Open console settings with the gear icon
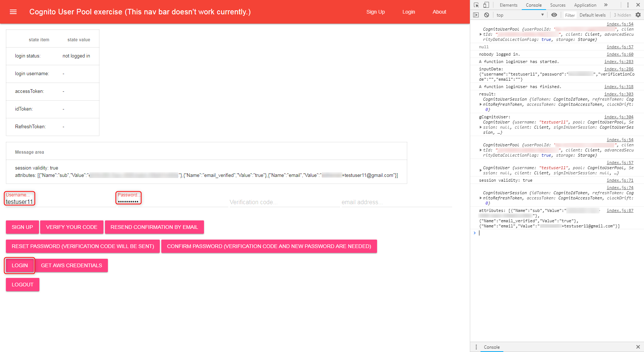644x352 pixels. (x=639, y=15)
